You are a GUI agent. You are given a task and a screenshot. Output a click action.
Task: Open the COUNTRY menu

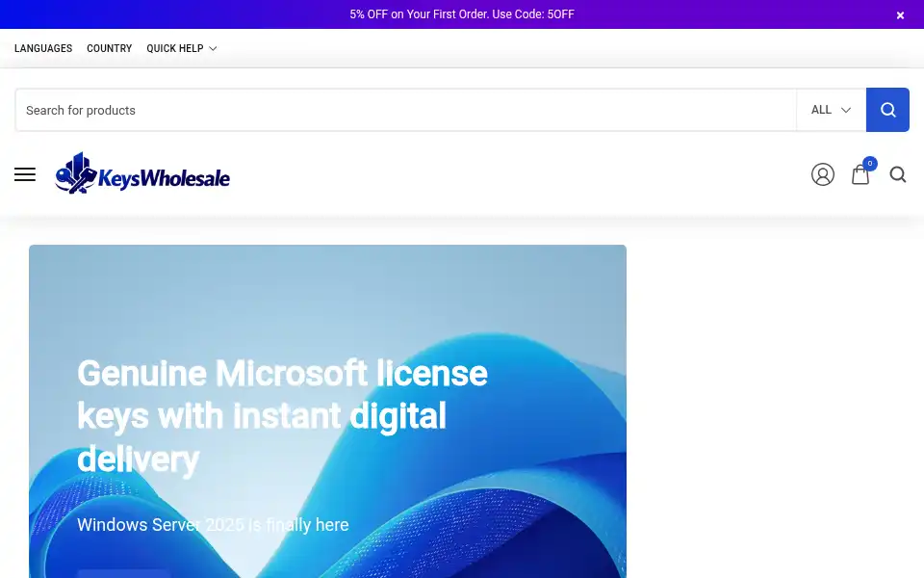(x=109, y=48)
